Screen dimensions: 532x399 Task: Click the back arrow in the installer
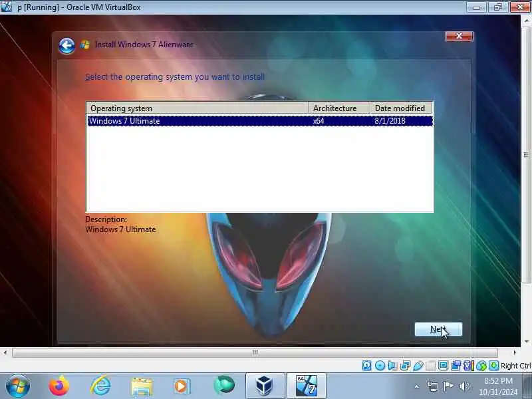tap(66, 45)
